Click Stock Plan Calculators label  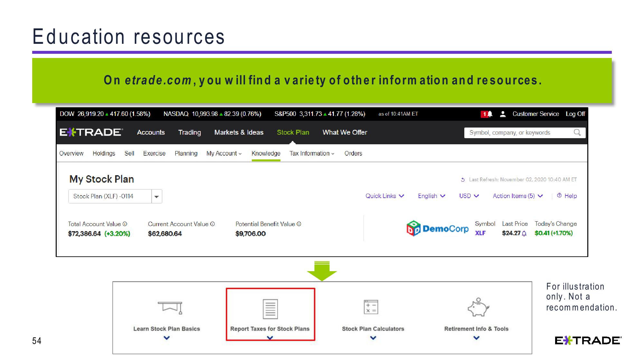point(373,329)
